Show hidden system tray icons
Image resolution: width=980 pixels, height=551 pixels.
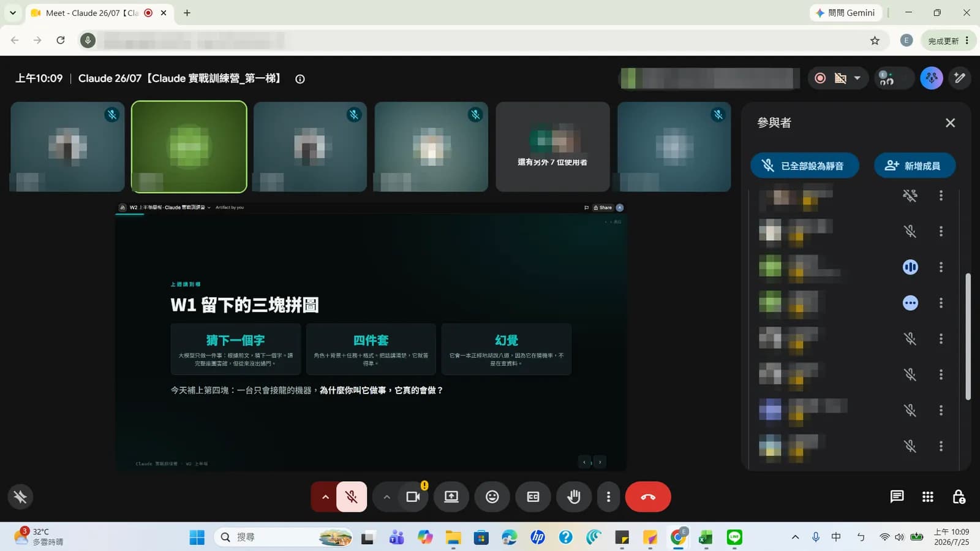pos(795,538)
